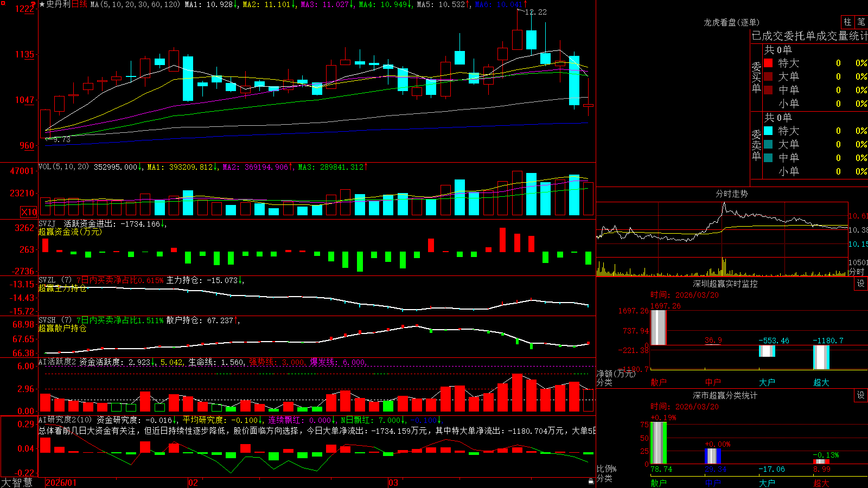Click the MA2: 11.101 value

point(270,4)
